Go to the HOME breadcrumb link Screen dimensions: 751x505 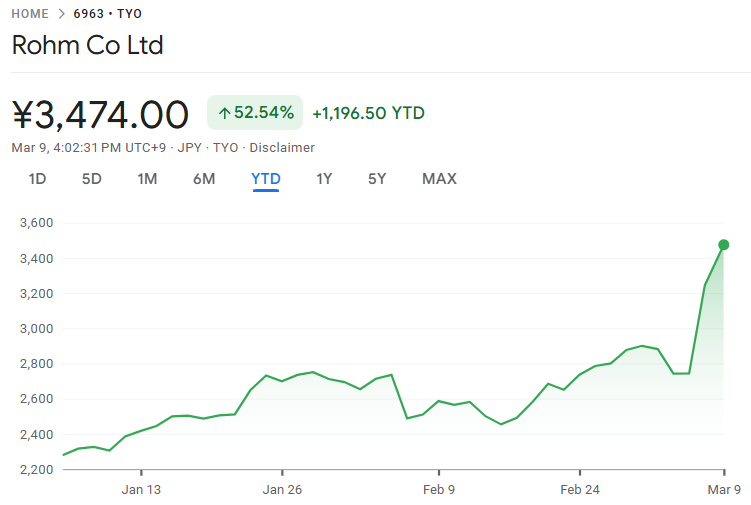click(x=30, y=14)
